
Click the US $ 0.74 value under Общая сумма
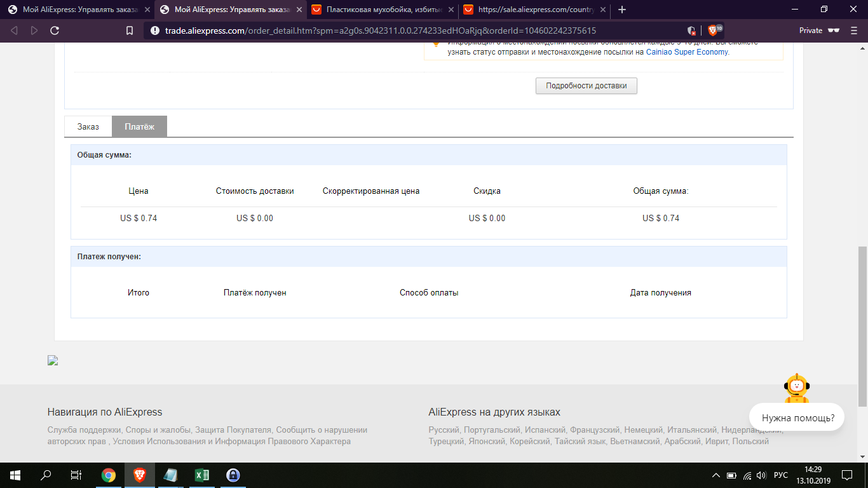tap(661, 218)
